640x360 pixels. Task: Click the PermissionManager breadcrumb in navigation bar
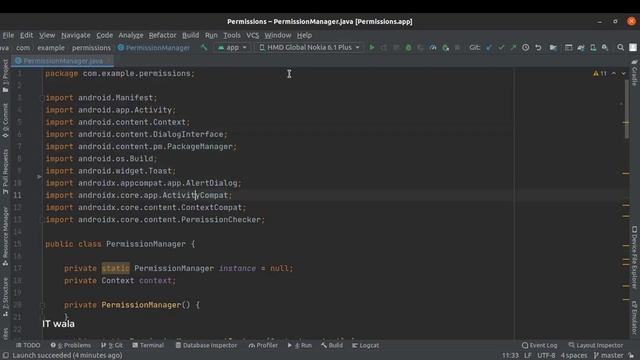(154, 48)
